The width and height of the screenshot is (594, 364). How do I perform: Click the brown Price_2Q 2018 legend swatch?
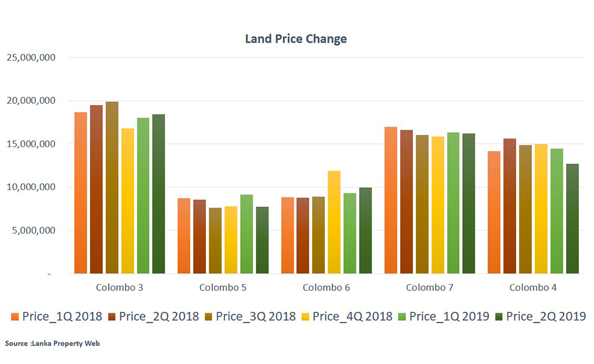(x=112, y=317)
